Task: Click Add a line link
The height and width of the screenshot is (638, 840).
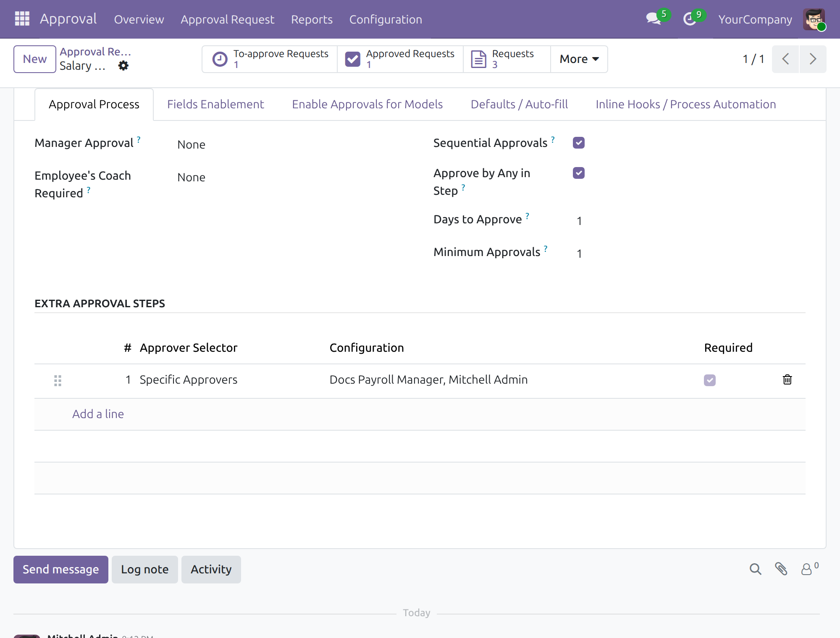Action: click(x=98, y=414)
